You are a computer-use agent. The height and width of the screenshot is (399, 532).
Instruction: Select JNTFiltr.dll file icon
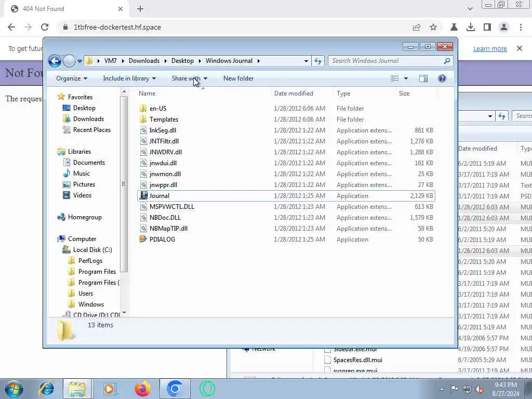pyautogui.click(x=143, y=141)
